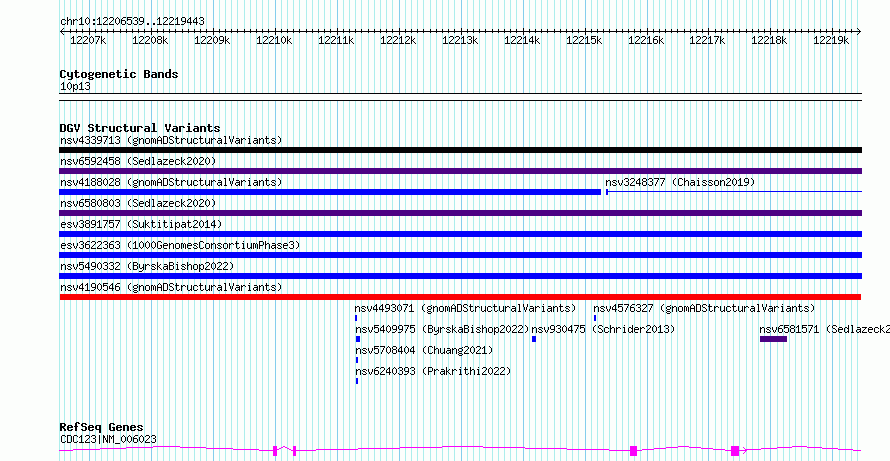Image resolution: width=890 pixels, height=461 pixels.
Task: Click magenta CDC123 exon near 12217.5k
Action: click(735, 451)
